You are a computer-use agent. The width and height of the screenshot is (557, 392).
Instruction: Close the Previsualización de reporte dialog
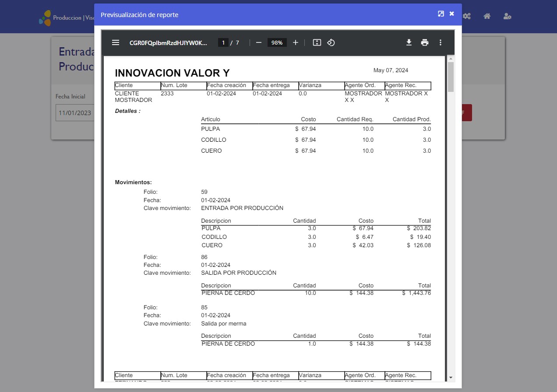(452, 14)
